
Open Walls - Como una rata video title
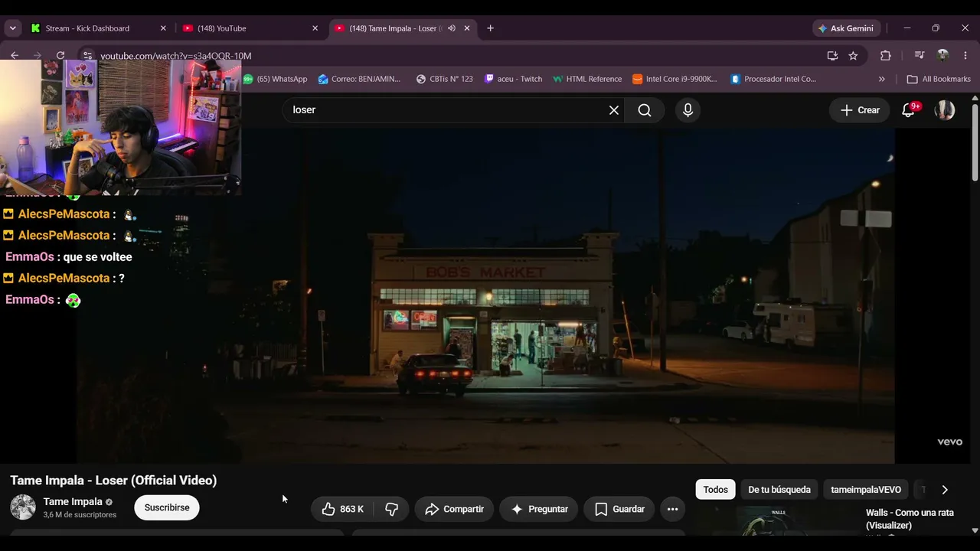tap(910, 519)
